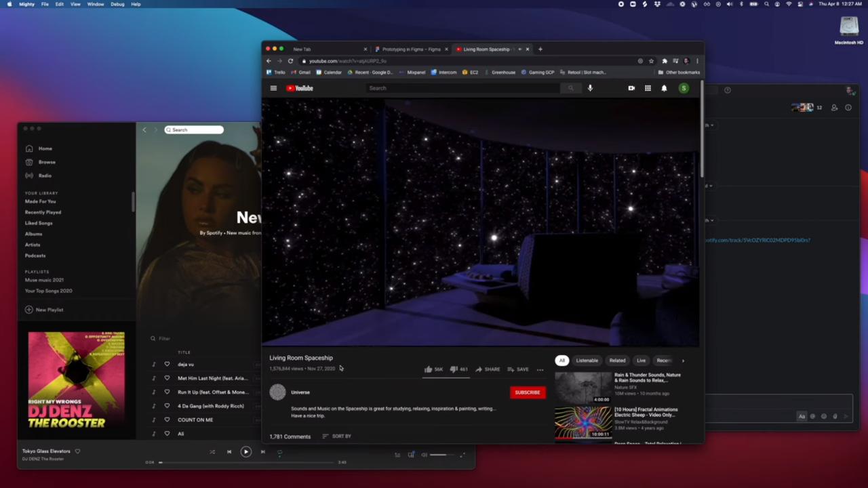Expand chips with the right chevron arrow

click(x=683, y=361)
